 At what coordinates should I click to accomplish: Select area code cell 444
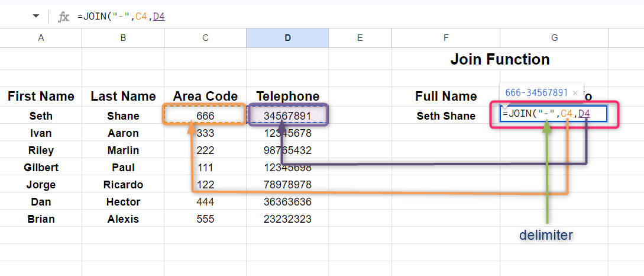[205, 202]
